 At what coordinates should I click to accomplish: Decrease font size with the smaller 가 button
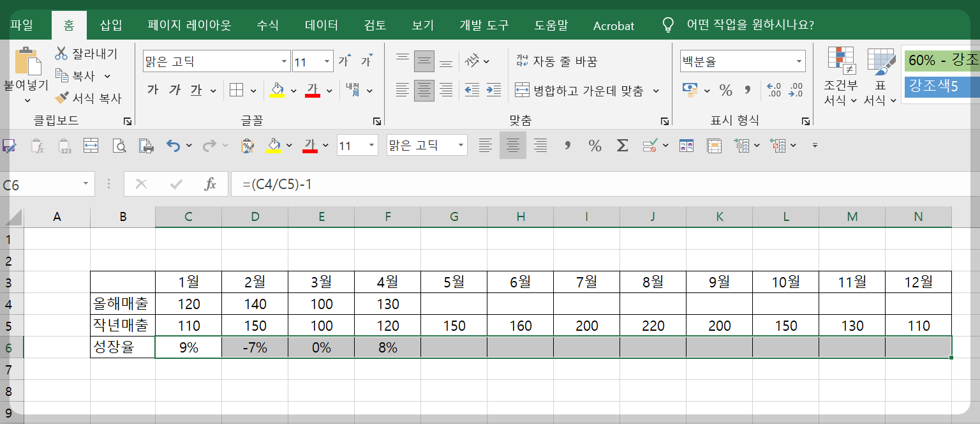[367, 61]
